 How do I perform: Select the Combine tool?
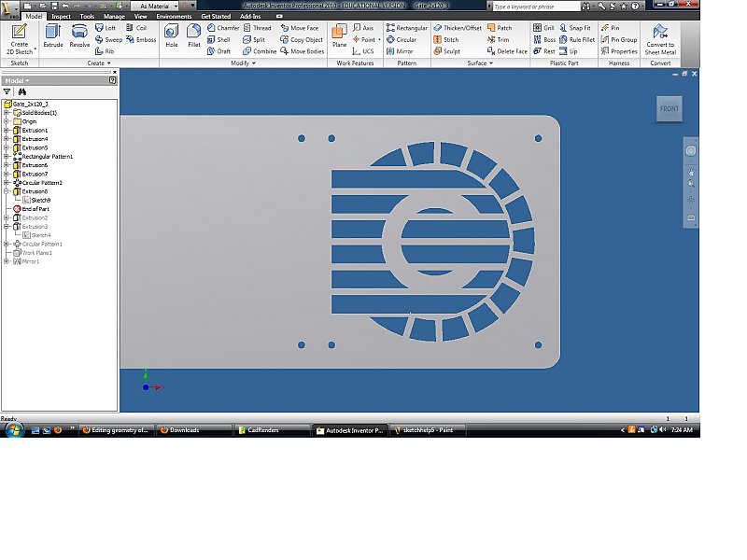tap(260, 51)
